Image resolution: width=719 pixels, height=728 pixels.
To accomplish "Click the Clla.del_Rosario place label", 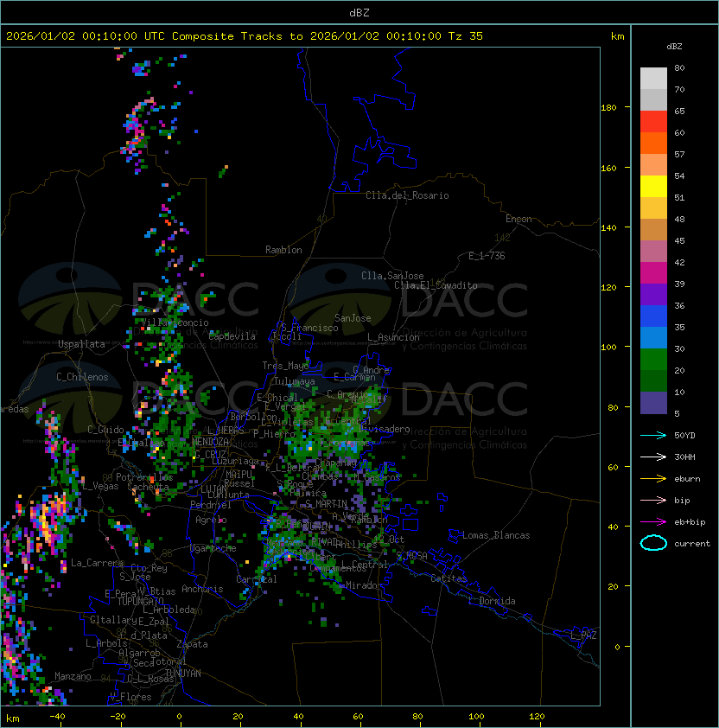I will tap(407, 195).
